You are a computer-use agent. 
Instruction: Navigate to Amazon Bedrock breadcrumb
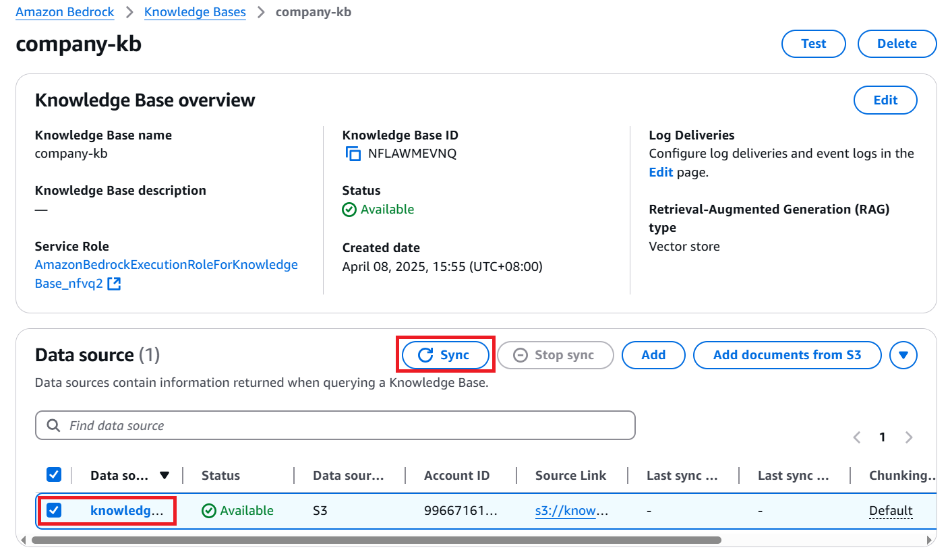[65, 12]
